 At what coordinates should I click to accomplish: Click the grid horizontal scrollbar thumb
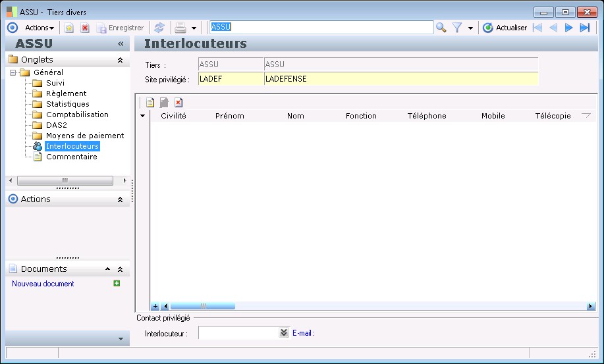pyautogui.click(x=203, y=306)
